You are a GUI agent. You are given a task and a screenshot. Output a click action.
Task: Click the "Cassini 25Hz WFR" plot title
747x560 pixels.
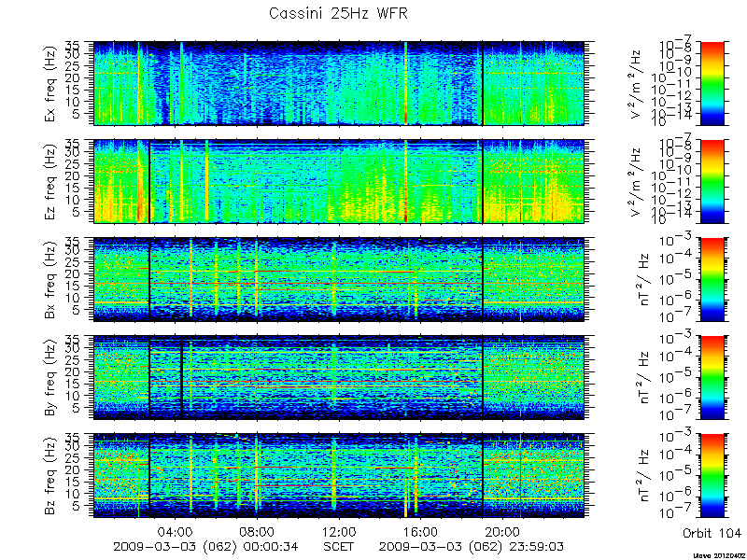click(x=338, y=13)
